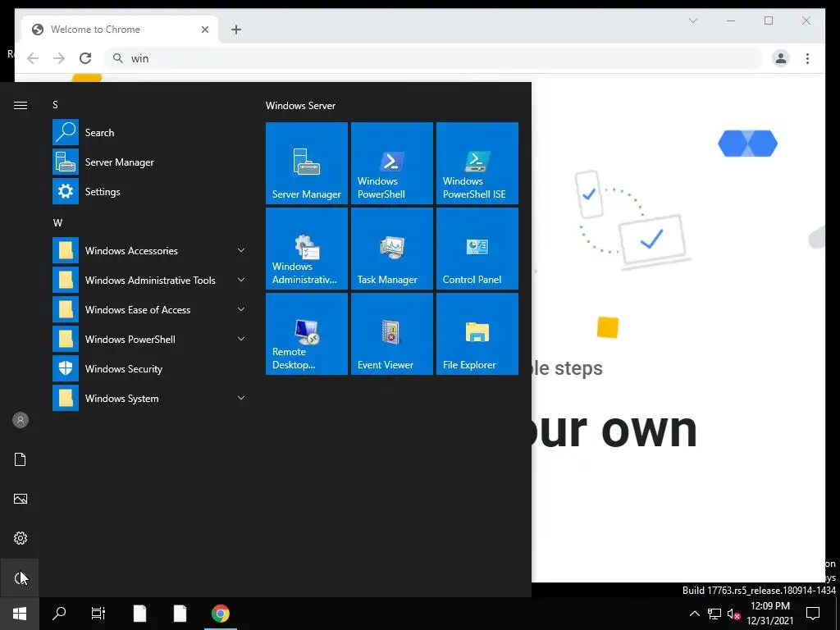The width and height of the screenshot is (840, 630).
Task: Select the Welcome to Chrome tab
Action: [x=120, y=30]
